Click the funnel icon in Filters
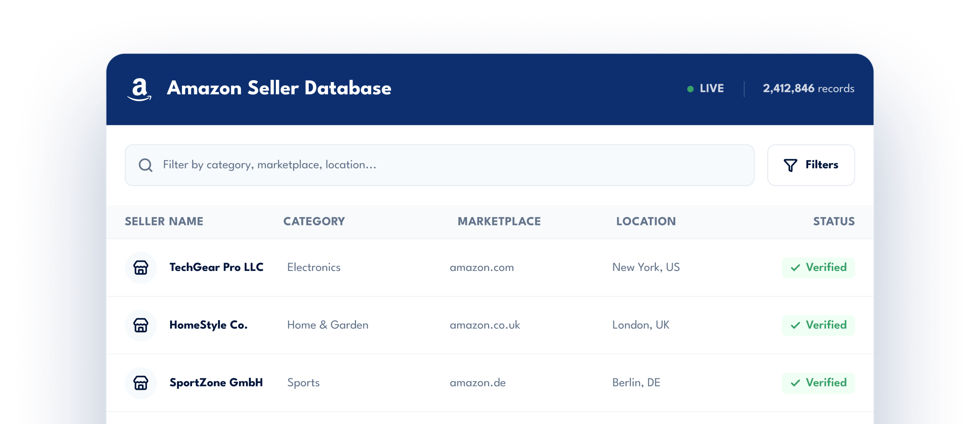This screenshot has width=980, height=424. click(x=790, y=165)
